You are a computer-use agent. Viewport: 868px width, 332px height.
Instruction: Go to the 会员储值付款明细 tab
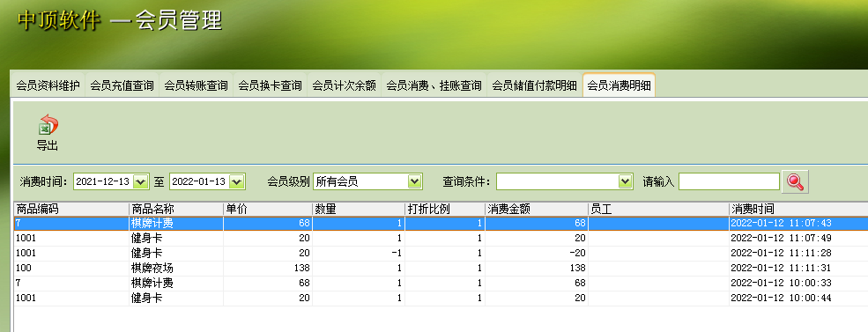[534, 85]
